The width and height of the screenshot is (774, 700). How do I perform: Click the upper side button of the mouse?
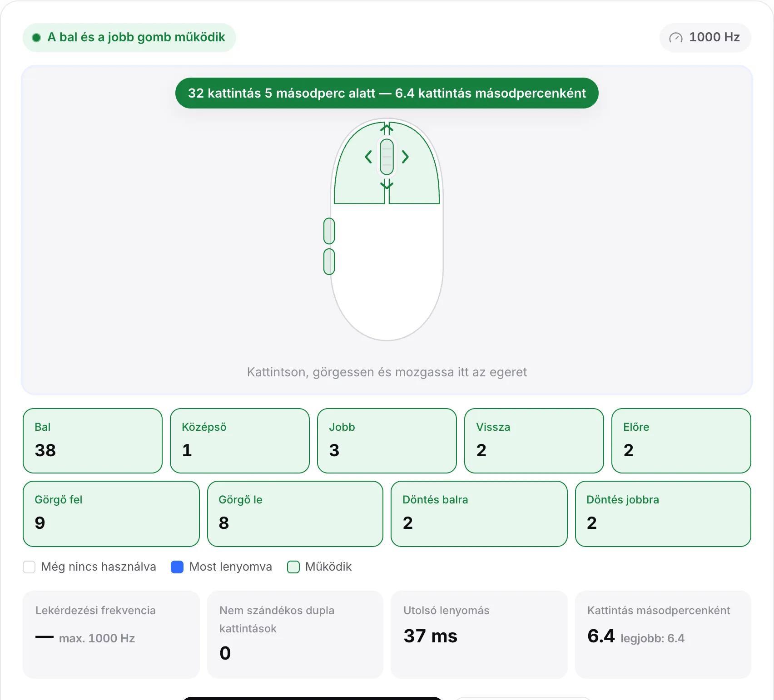[329, 231]
